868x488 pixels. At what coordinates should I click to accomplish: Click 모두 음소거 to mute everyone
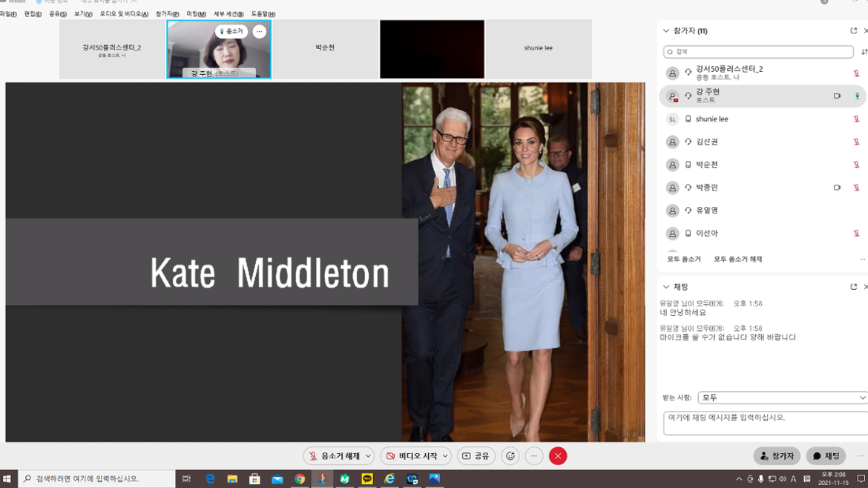684,259
